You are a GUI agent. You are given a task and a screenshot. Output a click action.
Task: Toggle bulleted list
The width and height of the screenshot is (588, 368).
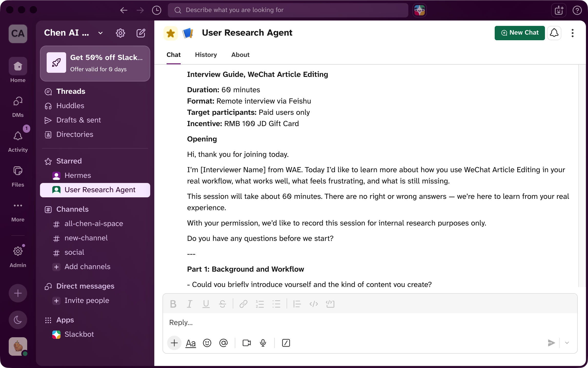point(276,304)
